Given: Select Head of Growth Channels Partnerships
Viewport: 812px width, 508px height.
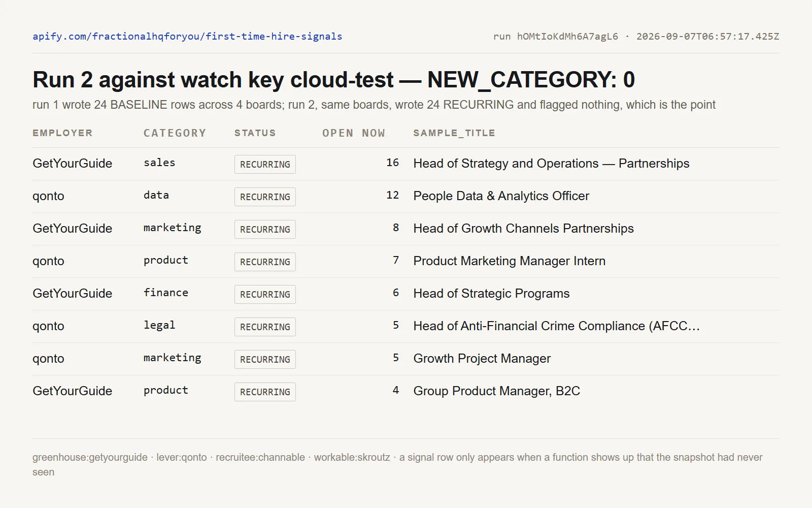Looking at the screenshot, I should pos(523,229).
